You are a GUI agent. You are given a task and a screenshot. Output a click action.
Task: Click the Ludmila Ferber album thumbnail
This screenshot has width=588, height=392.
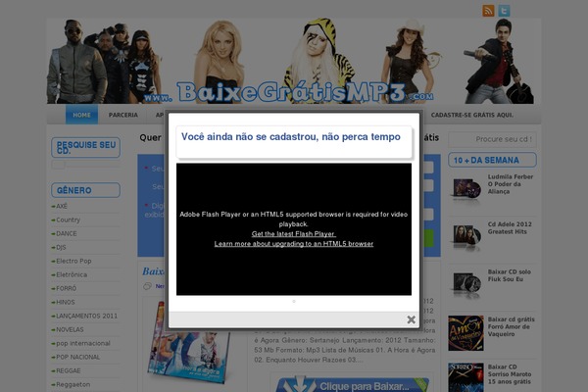coord(466,189)
